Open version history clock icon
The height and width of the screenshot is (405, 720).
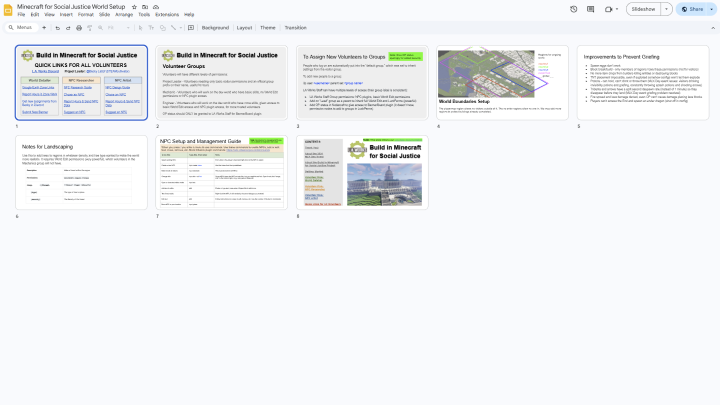point(574,9)
